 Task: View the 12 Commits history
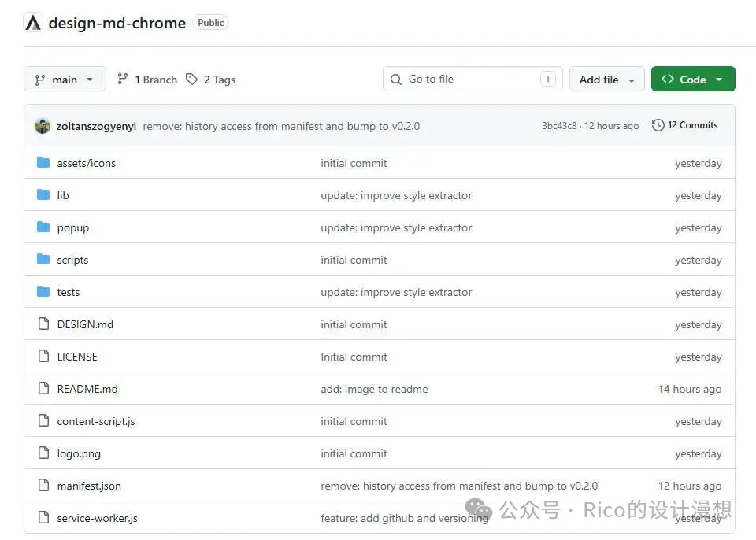pyautogui.click(x=692, y=125)
